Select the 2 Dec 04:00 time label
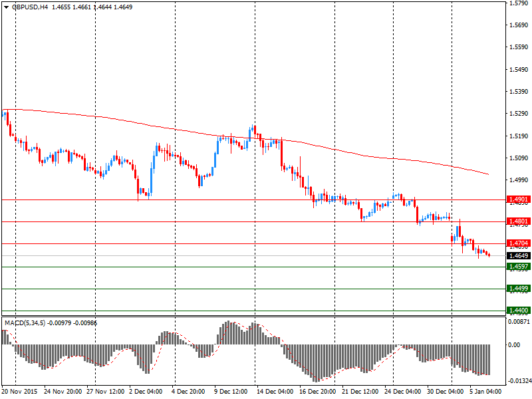 pyautogui.click(x=146, y=391)
